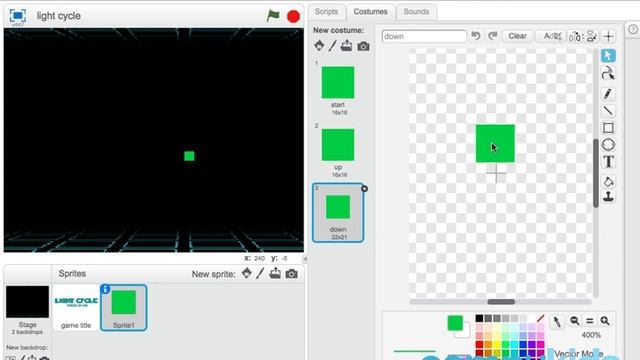640x360 pixels.
Task: Click the Clear button
Action: pos(517,36)
